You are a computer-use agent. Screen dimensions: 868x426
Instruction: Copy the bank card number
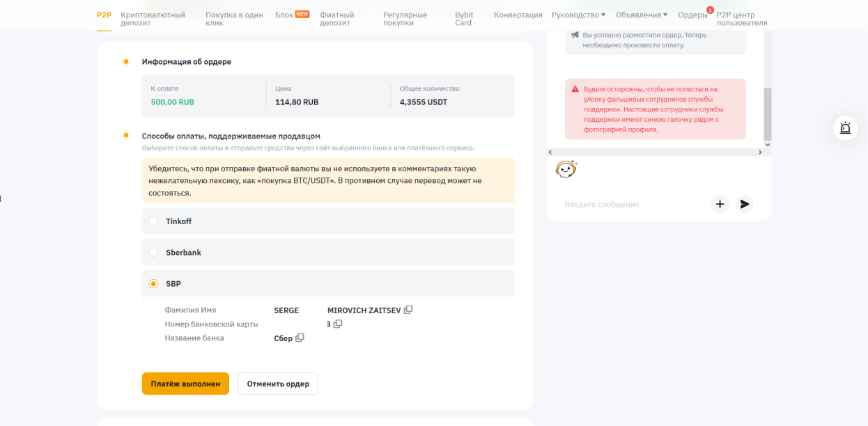[338, 324]
